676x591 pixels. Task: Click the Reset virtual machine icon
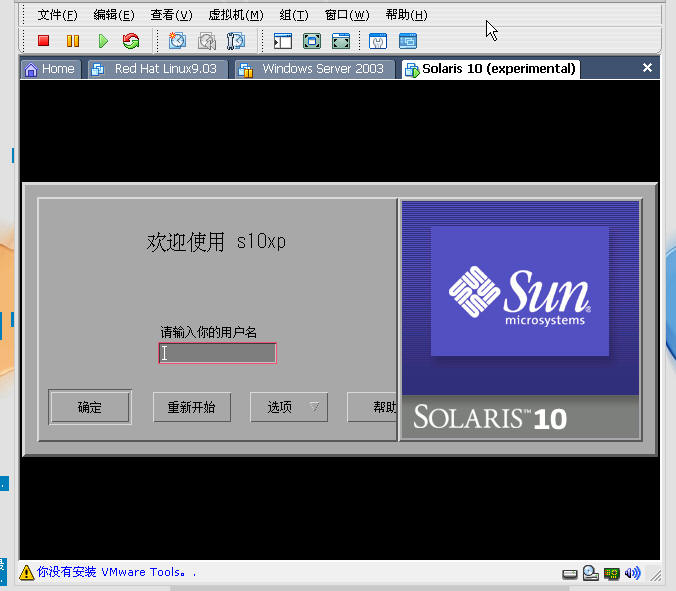pyautogui.click(x=131, y=41)
